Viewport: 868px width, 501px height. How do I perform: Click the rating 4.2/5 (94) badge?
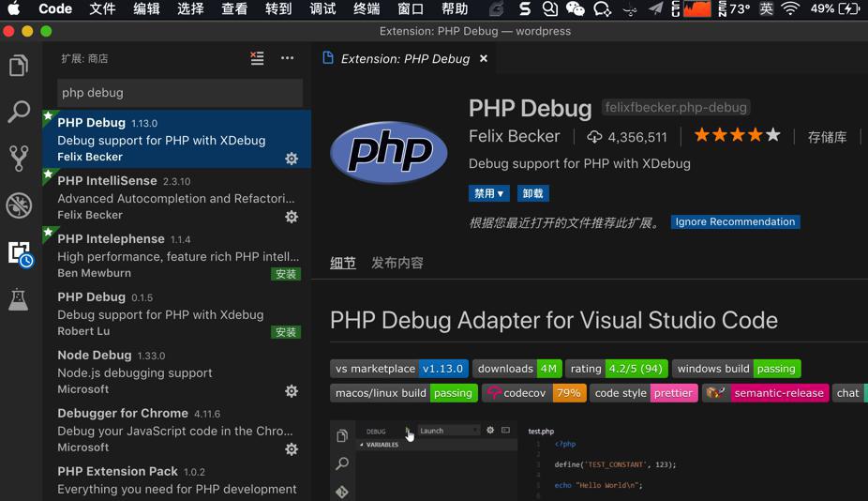click(616, 369)
